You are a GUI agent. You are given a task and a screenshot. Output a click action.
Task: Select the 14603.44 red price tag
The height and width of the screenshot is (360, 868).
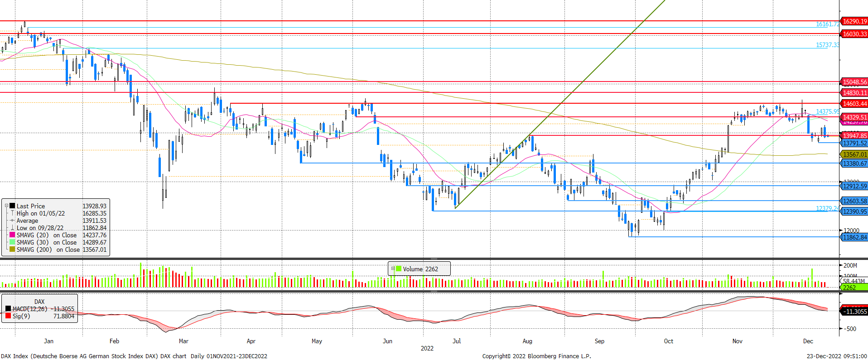pyautogui.click(x=854, y=104)
